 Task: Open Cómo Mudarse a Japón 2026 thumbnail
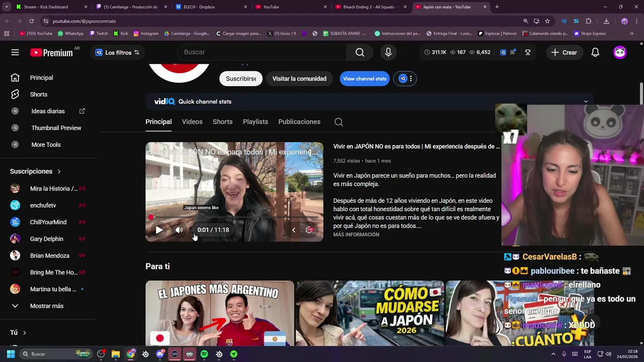click(x=370, y=313)
